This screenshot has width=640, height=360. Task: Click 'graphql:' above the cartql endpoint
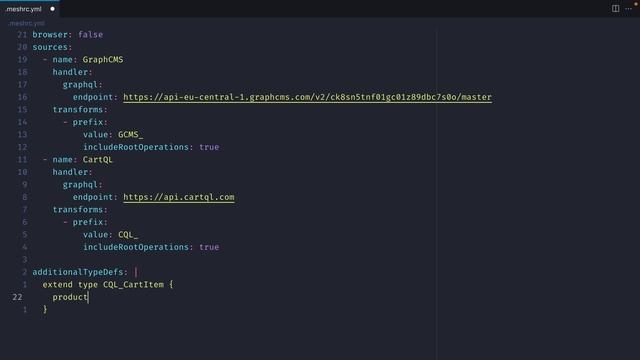82,184
